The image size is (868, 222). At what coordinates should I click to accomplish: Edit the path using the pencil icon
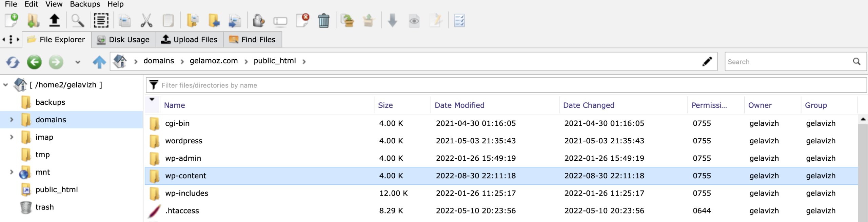(707, 61)
